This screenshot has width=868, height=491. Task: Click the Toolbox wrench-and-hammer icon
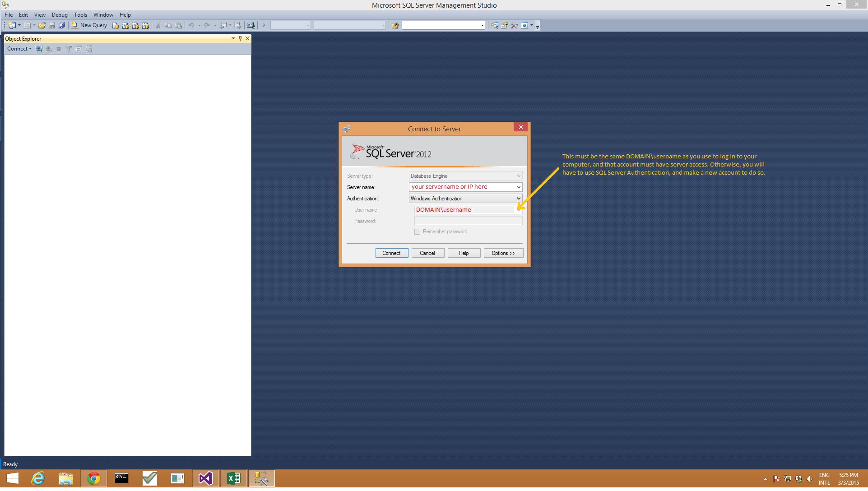click(515, 25)
